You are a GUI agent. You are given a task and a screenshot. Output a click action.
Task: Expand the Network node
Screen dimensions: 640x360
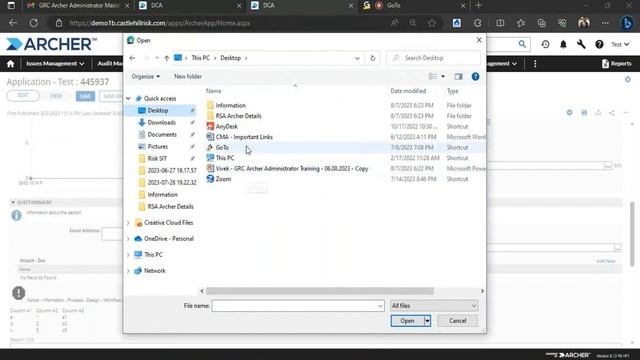[x=128, y=271]
